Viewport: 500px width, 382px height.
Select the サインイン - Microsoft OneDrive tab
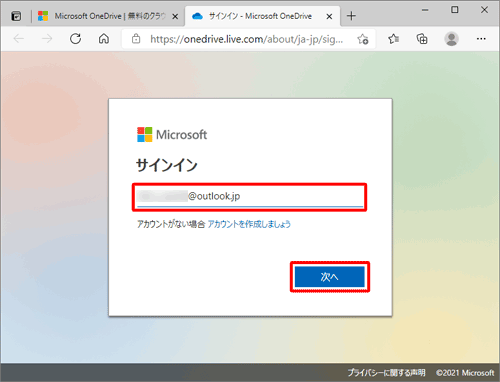tap(262, 16)
